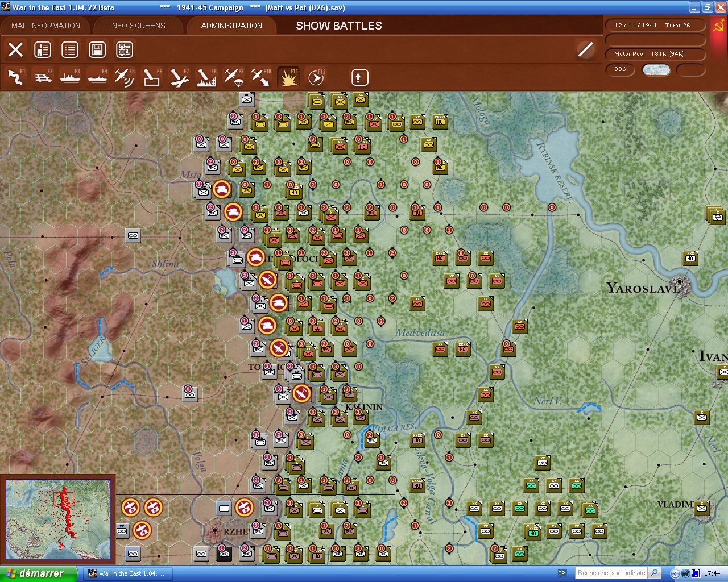Open the MAP INFORMATION tab
This screenshot has width=728, height=582.
(45, 26)
